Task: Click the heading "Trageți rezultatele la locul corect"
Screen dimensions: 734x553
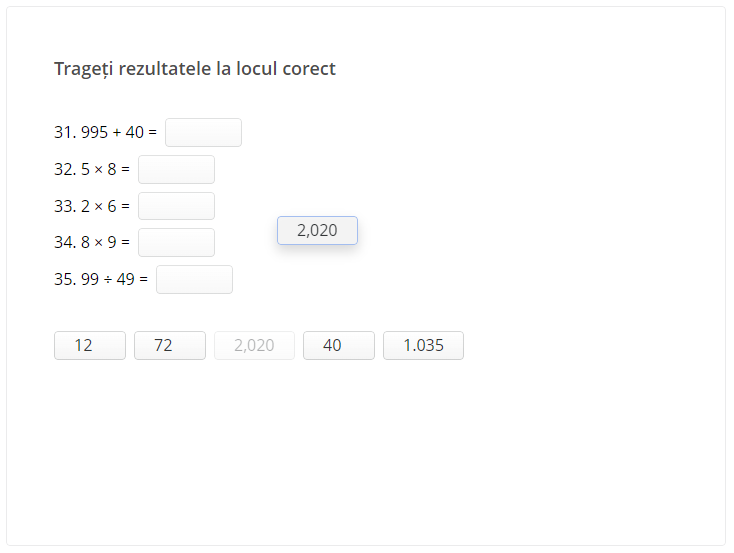Action: pyautogui.click(x=195, y=69)
